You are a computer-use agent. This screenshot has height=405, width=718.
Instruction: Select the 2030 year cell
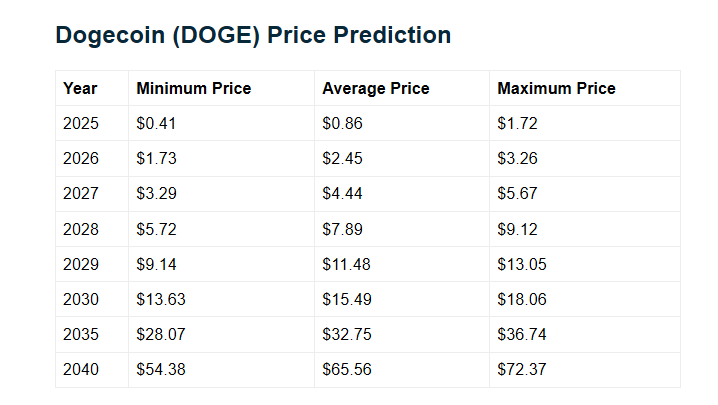pyautogui.click(x=81, y=299)
